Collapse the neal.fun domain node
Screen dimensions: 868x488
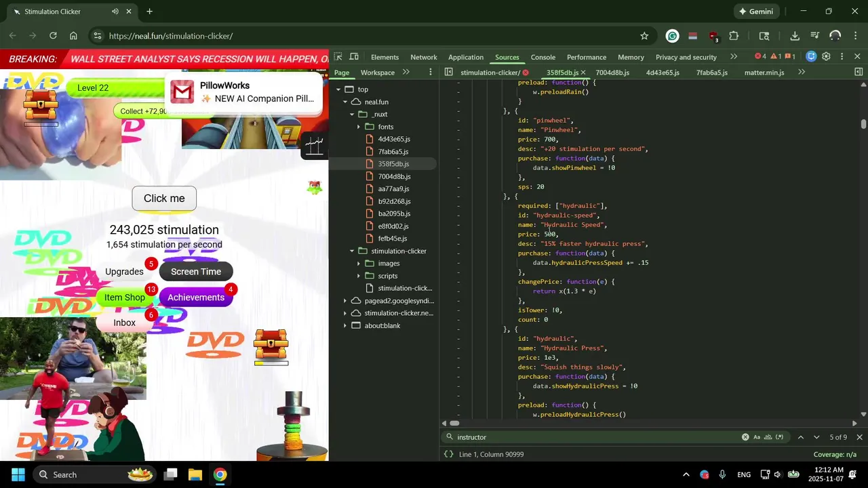pyautogui.click(x=344, y=102)
